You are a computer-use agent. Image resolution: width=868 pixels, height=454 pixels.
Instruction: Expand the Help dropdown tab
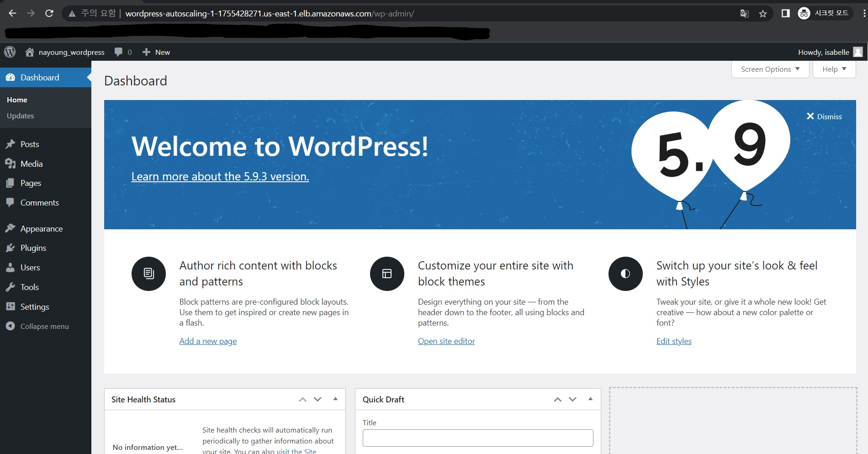pos(835,69)
